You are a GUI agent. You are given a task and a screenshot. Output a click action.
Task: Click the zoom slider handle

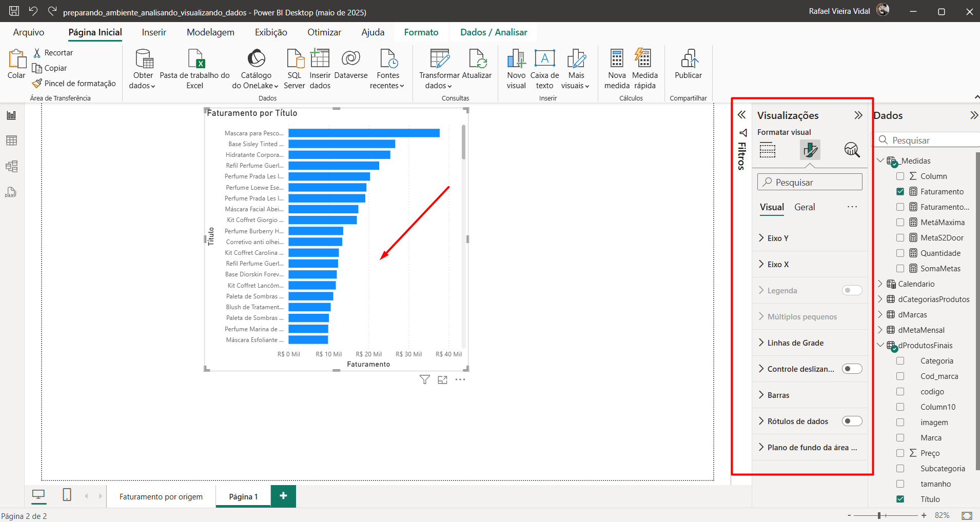point(879,515)
